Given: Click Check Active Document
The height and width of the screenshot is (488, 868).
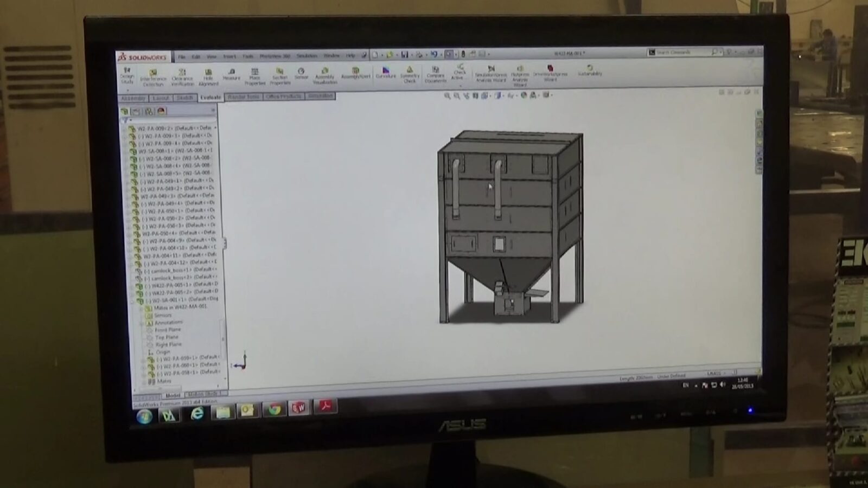Looking at the screenshot, I should pyautogui.click(x=459, y=72).
